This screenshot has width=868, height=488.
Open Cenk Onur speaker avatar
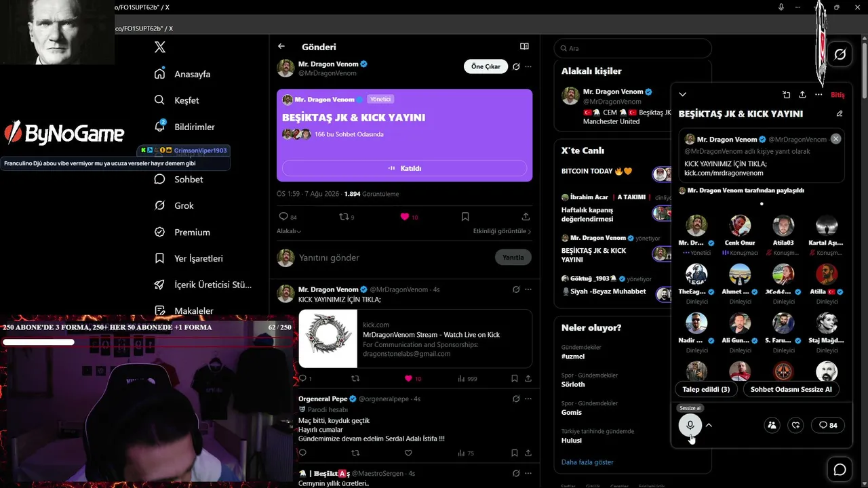[x=740, y=225]
